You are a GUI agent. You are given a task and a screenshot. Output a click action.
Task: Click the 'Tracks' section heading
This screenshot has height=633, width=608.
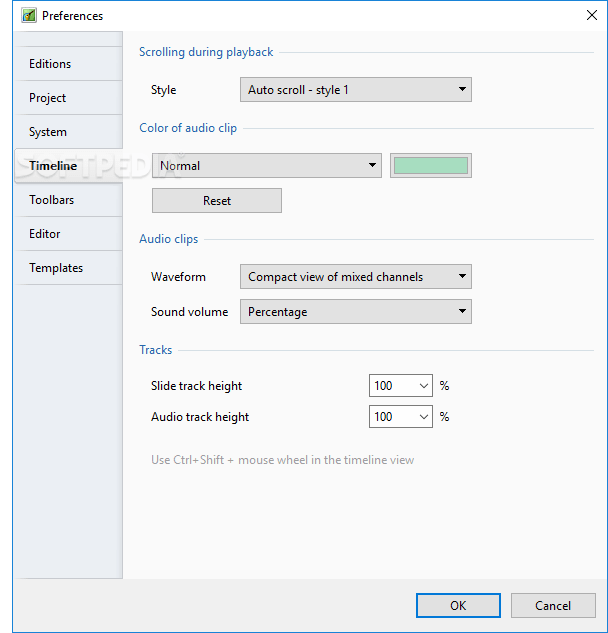coord(155,350)
